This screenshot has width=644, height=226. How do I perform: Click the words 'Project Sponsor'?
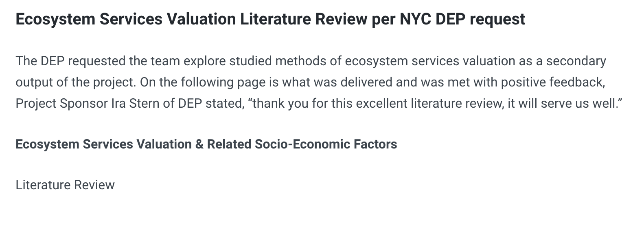61,104
